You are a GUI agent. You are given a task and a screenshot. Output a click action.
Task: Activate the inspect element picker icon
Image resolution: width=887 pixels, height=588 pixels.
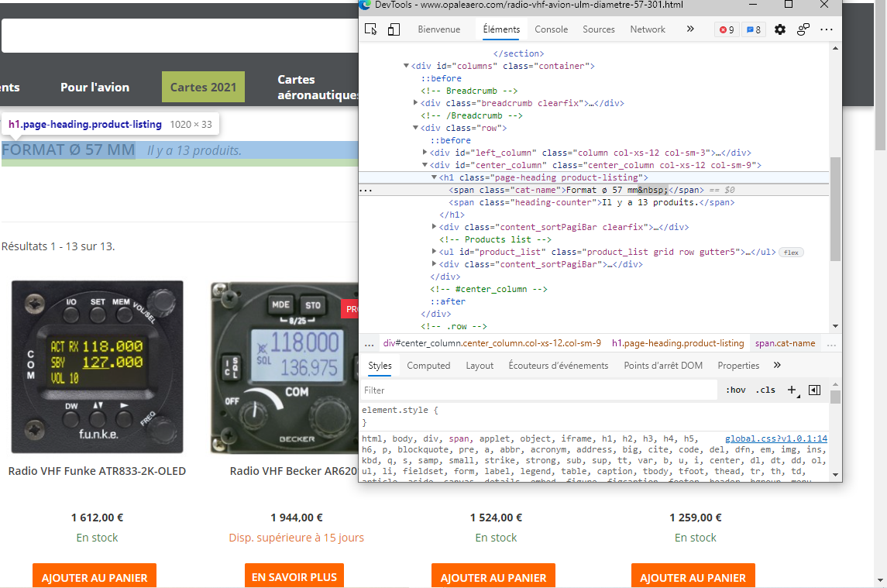(x=371, y=29)
